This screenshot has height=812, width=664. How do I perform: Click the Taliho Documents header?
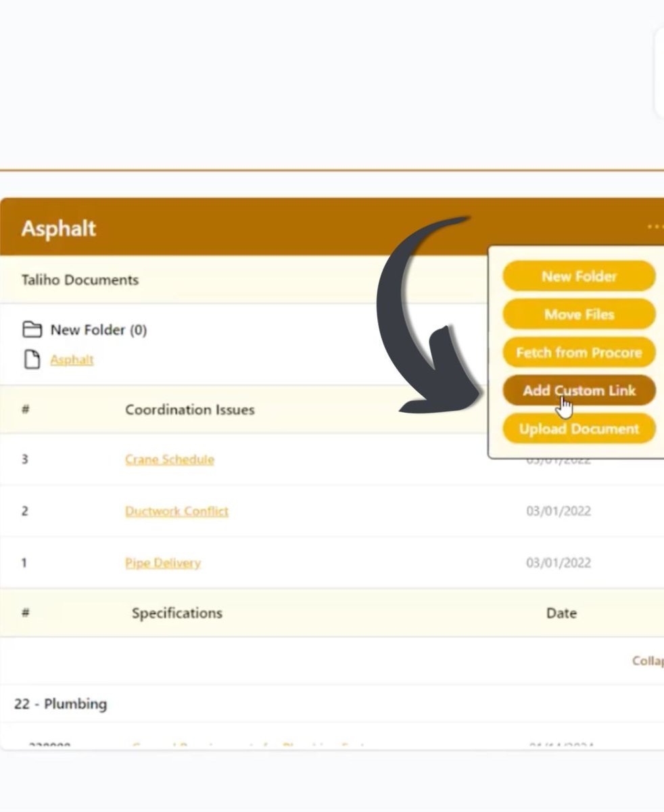click(x=80, y=279)
